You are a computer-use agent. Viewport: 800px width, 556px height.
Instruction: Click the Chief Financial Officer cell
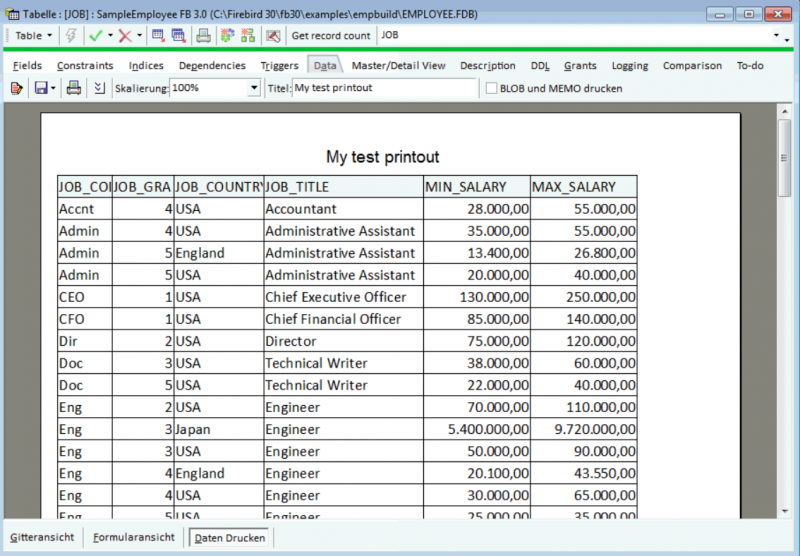pyautogui.click(x=343, y=319)
